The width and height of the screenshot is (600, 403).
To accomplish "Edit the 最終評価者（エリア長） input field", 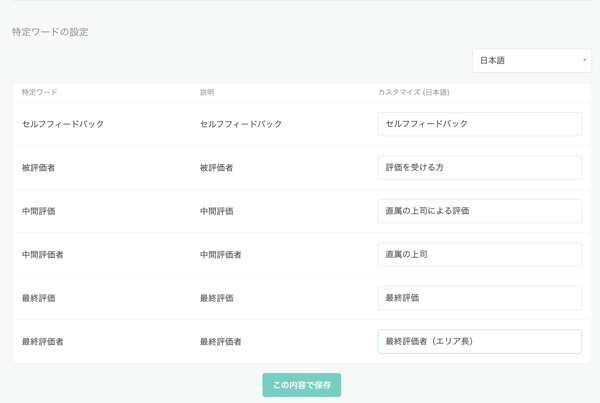I will [479, 342].
